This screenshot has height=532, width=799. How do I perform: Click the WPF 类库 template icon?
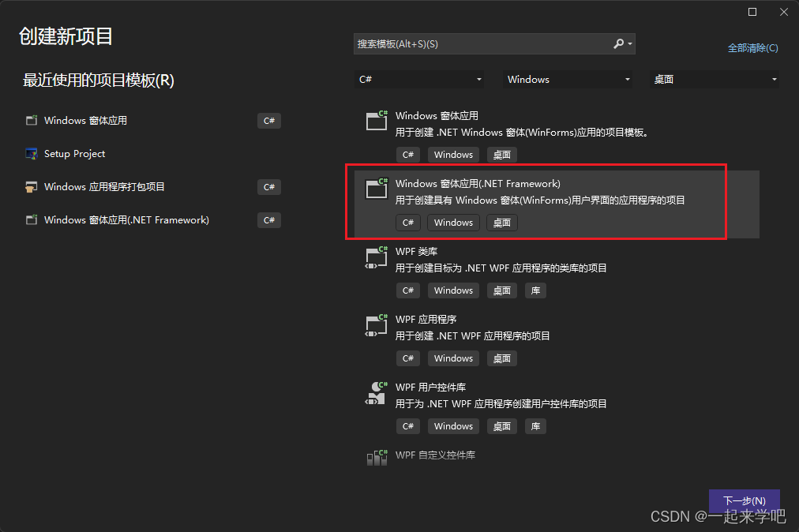(x=377, y=257)
